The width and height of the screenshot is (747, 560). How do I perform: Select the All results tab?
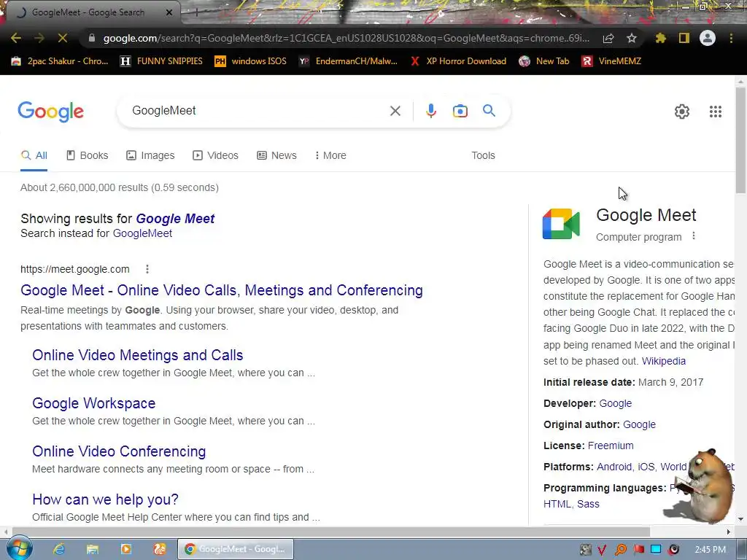pyautogui.click(x=34, y=156)
